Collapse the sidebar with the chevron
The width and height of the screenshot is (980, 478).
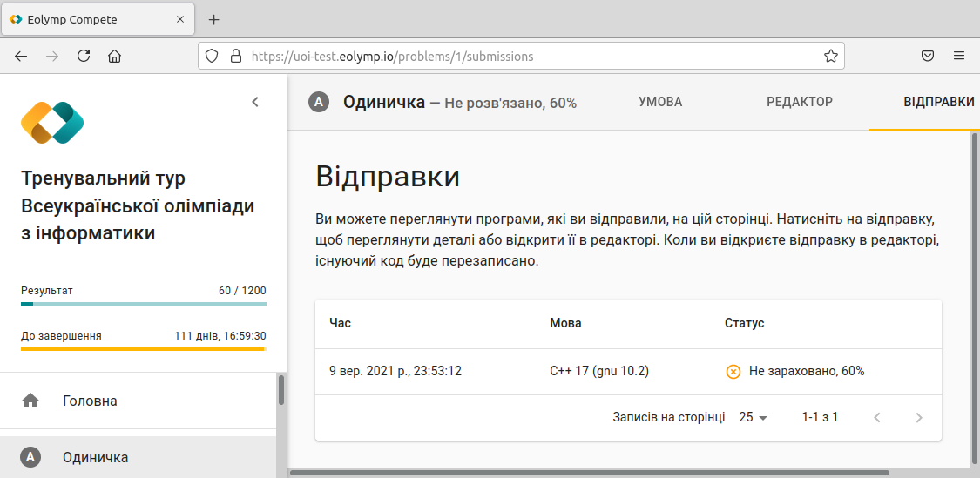click(255, 102)
